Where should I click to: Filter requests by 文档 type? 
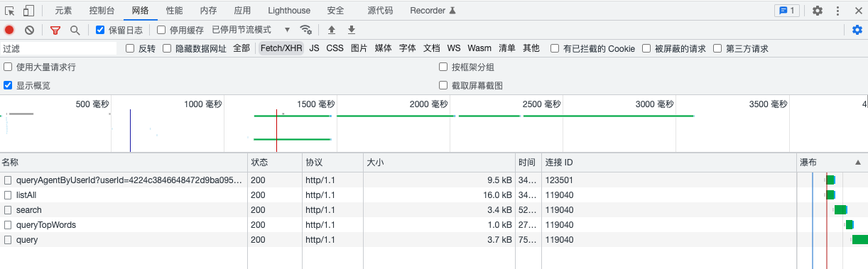point(431,48)
